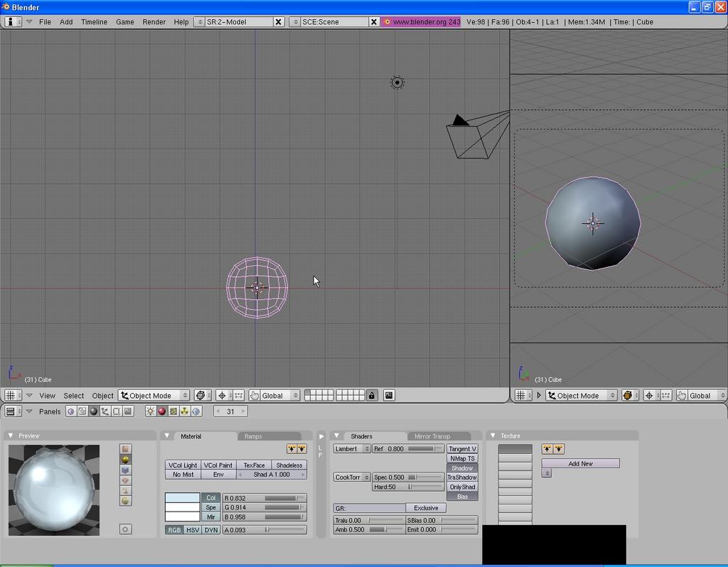Viewport: 728px width, 567px height.
Task: Switch to the Ramps tab
Action: pyautogui.click(x=253, y=436)
